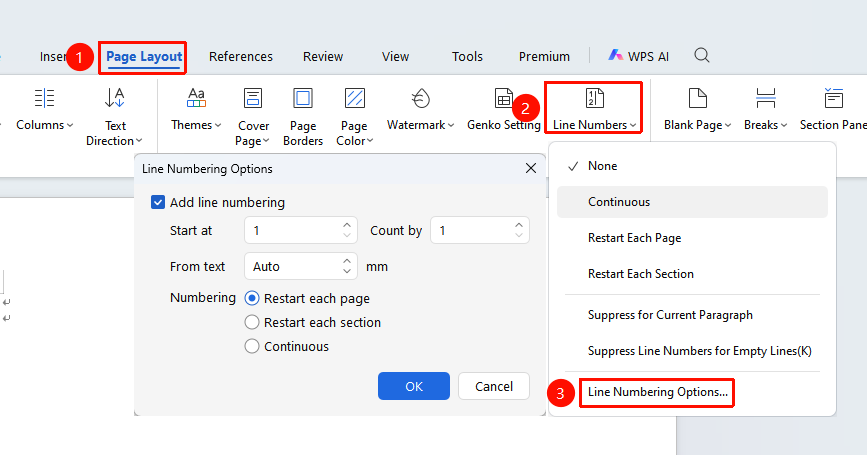Confirm the dialog with OK

pos(414,386)
